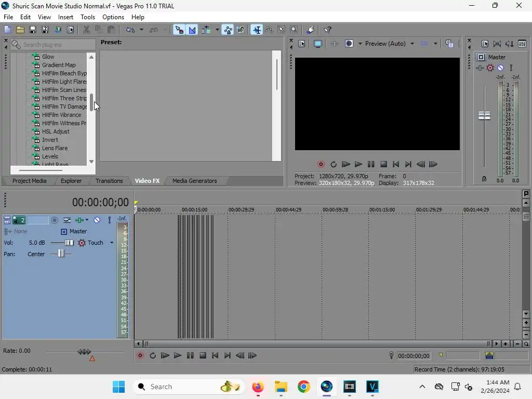Switch to the Explorer tab

click(x=71, y=181)
